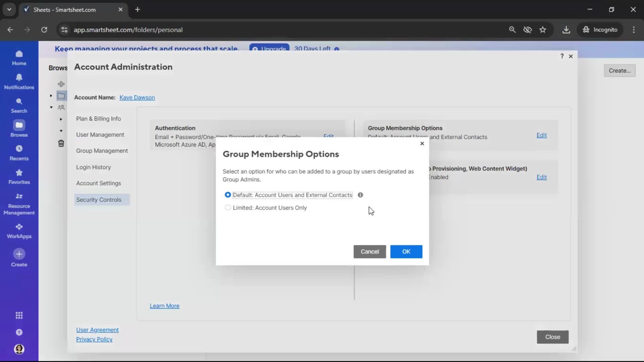Open the Home section in sidebar

click(x=19, y=58)
